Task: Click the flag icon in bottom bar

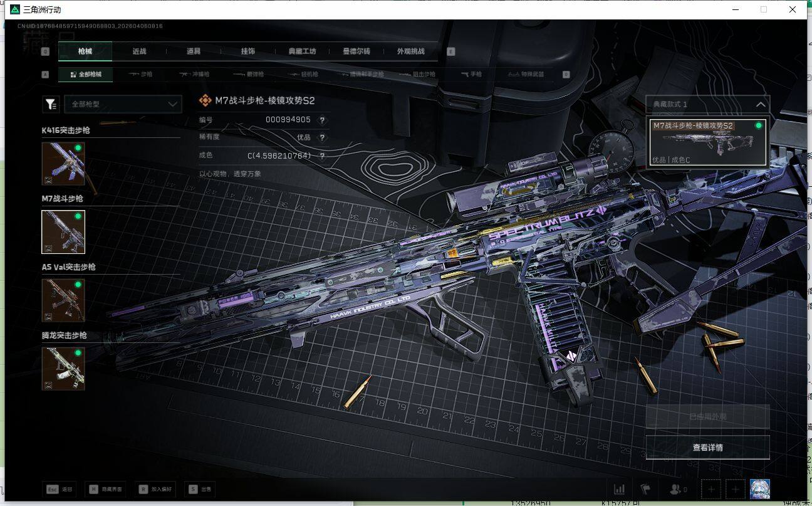Action: point(645,489)
